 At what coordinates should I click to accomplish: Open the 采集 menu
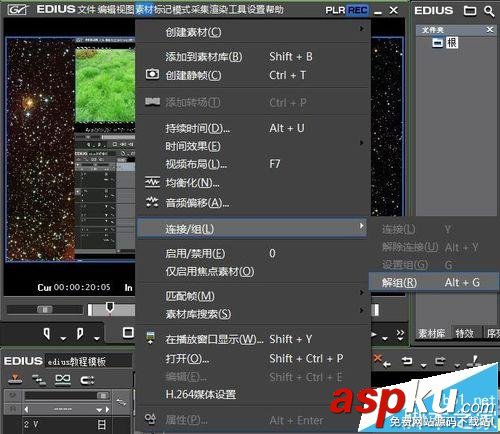tap(200, 9)
